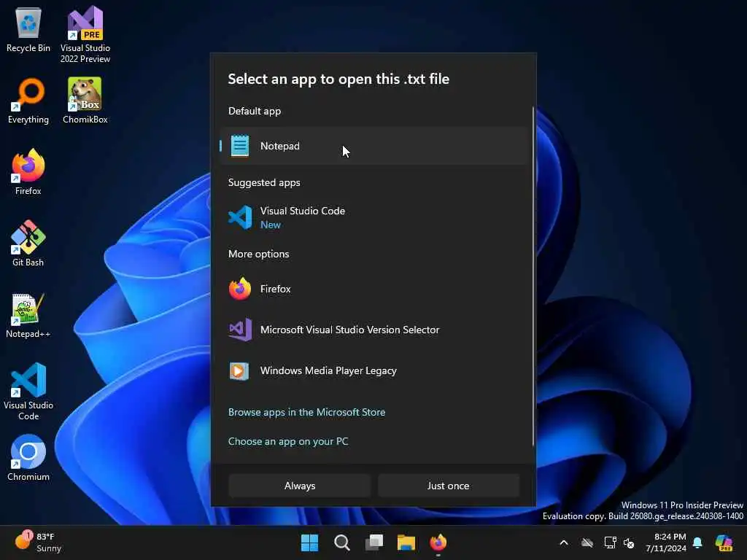Click the muted volume tray icon

tap(629, 542)
